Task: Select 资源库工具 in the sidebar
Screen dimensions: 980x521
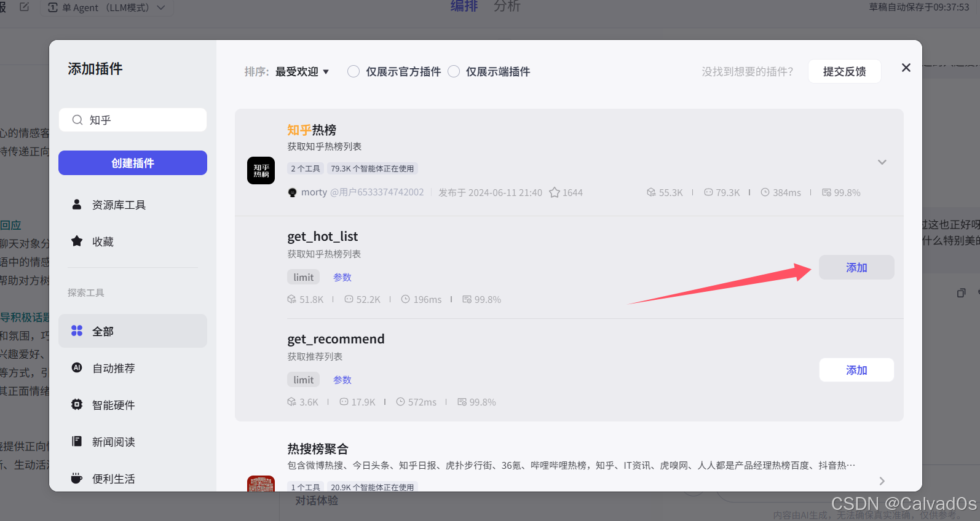Action: (133, 205)
